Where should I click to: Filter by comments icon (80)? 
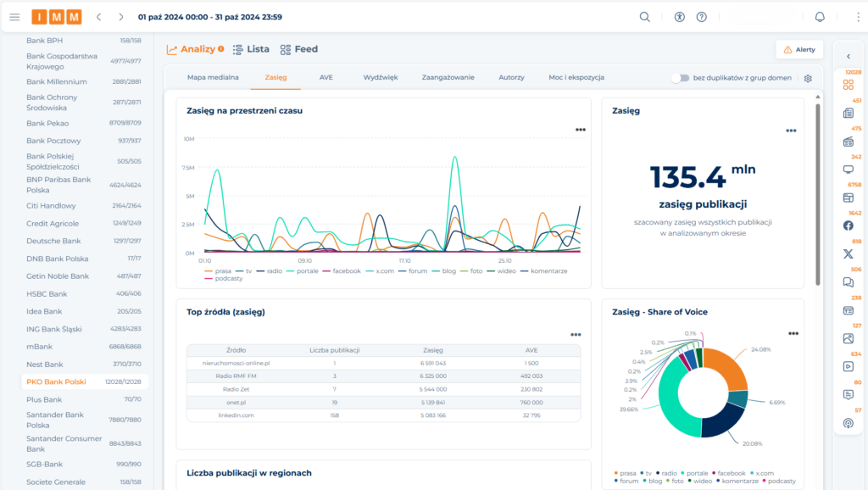pyautogui.click(x=848, y=395)
